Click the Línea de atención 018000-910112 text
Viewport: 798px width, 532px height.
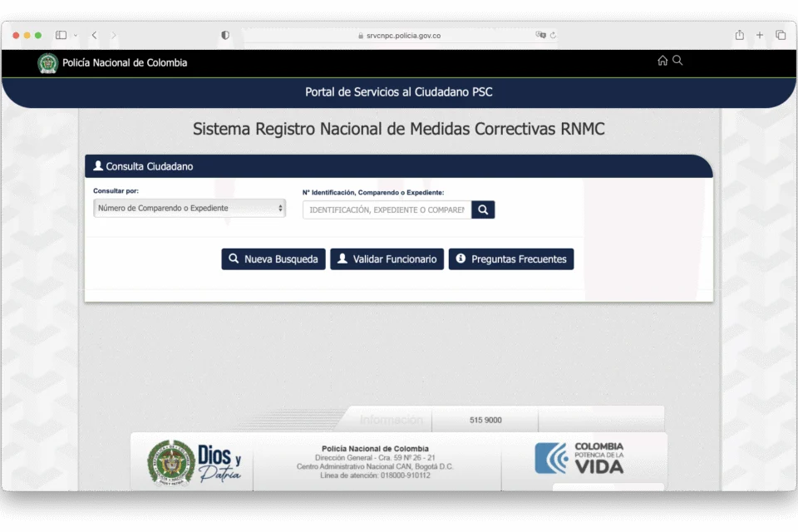coord(375,475)
